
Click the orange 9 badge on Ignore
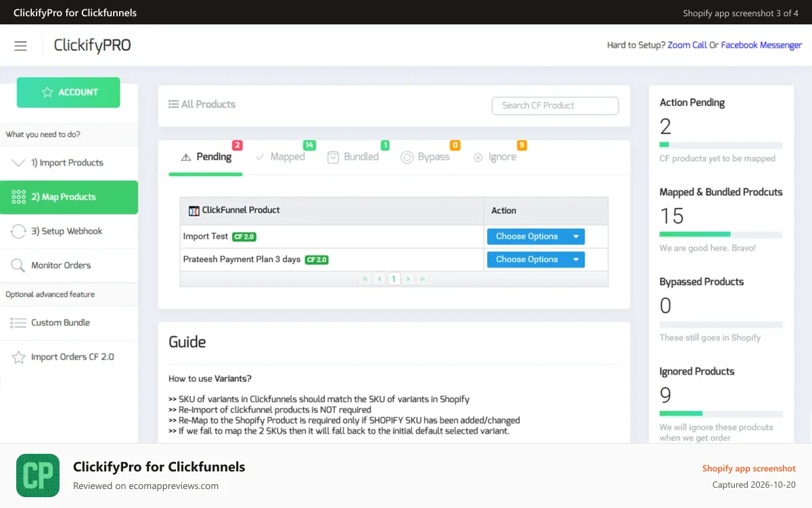tap(522, 145)
